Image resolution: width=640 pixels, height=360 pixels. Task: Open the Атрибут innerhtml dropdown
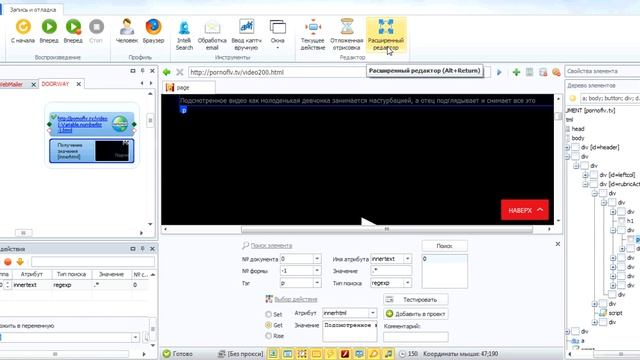tap(373, 313)
